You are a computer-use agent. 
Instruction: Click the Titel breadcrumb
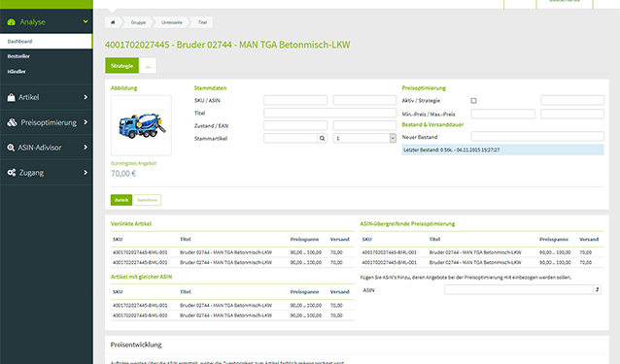202,22
